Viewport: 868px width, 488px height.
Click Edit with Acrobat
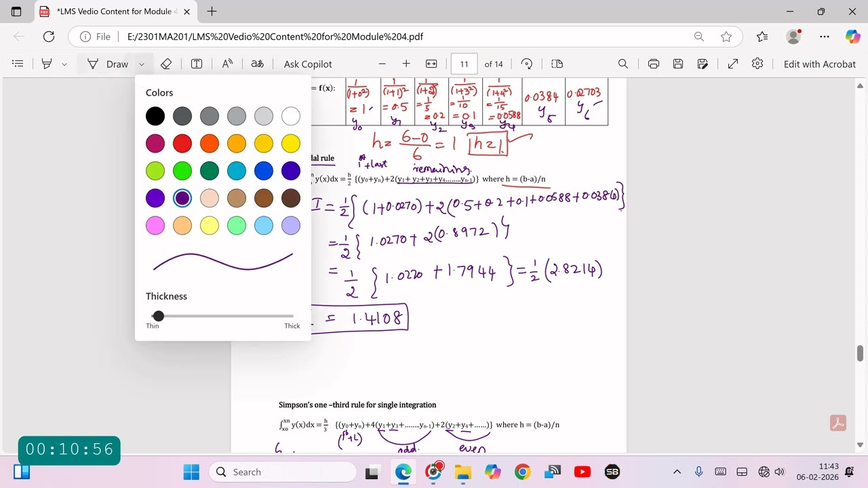(820, 64)
